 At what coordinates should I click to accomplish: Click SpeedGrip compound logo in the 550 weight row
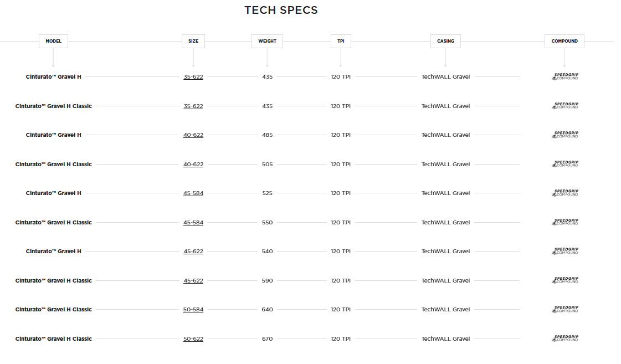point(565,222)
